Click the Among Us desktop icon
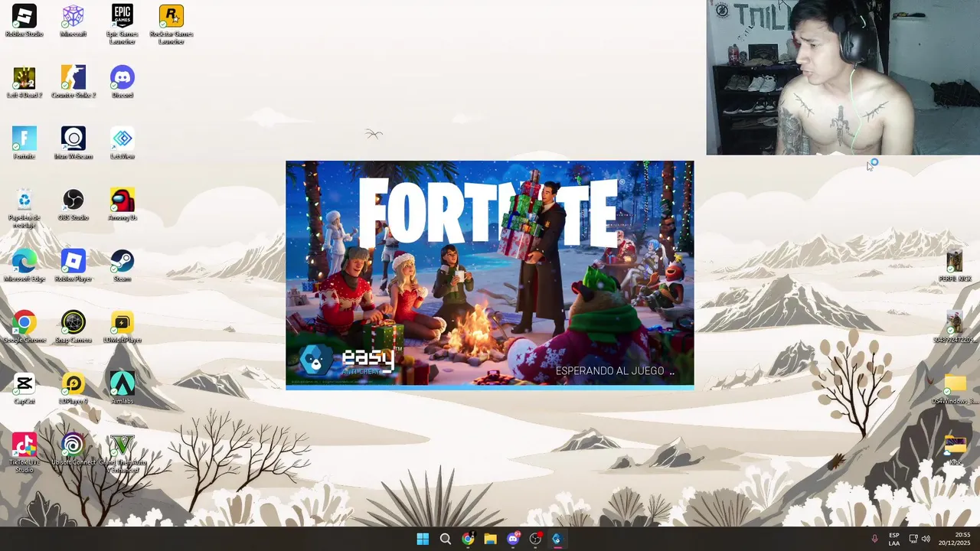 click(x=122, y=204)
